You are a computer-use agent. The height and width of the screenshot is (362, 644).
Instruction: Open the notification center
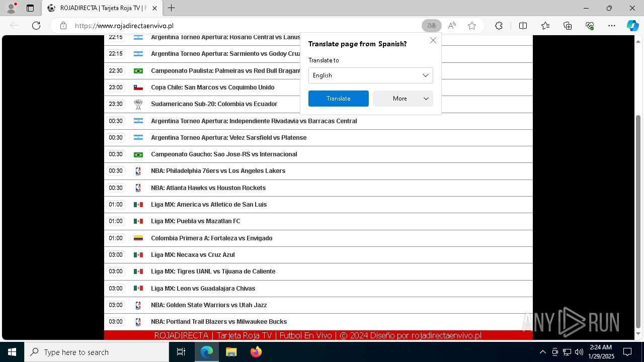(x=627, y=352)
